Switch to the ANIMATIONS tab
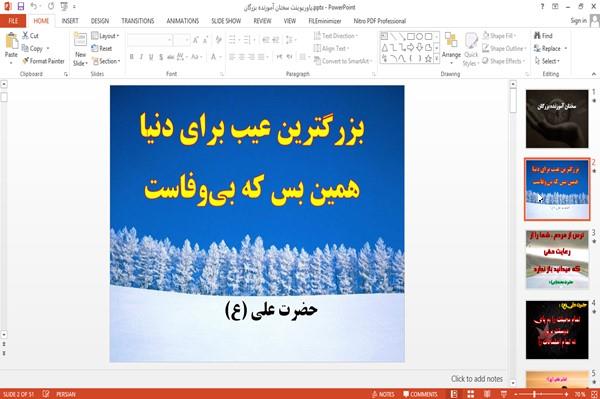Image resolution: width=600 pixels, height=399 pixels. coord(183,21)
